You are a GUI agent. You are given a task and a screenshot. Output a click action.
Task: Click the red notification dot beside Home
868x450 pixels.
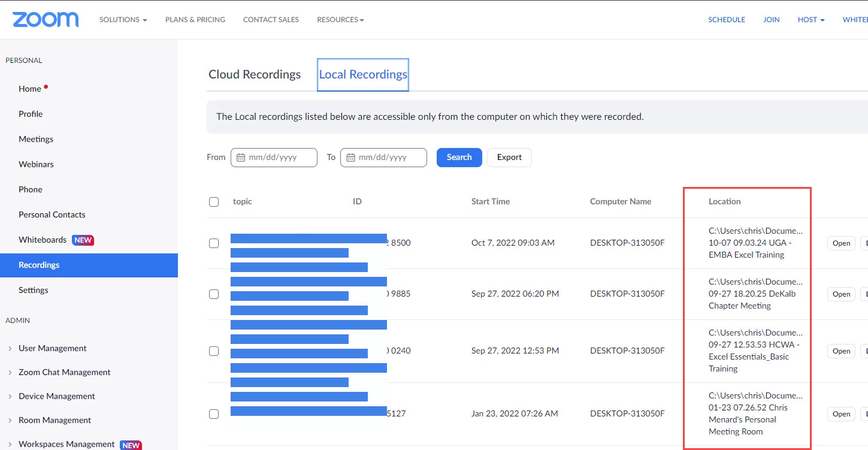click(46, 87)
